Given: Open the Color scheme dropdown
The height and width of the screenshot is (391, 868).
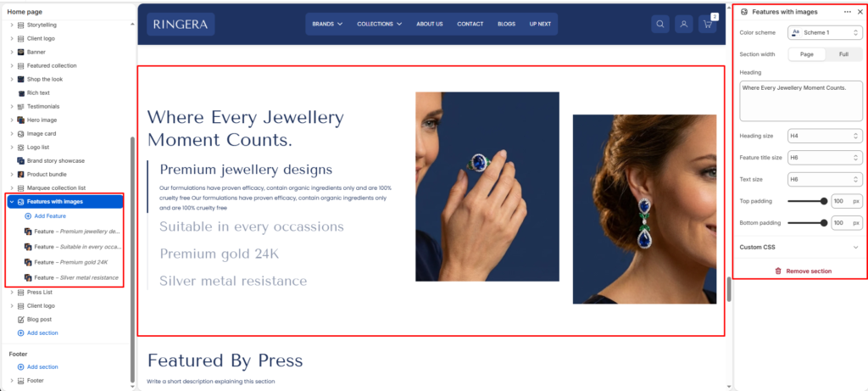Looking at the screenshot, I should (825, 33).
